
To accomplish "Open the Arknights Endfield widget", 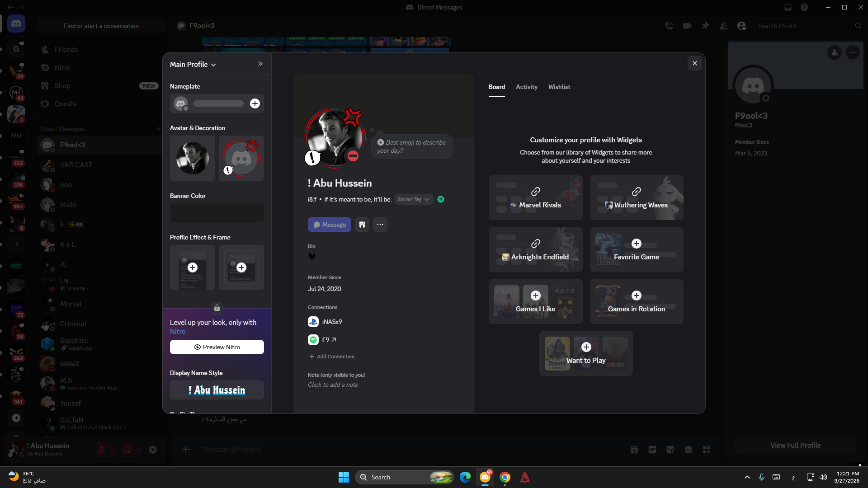I will coord(536,249).
